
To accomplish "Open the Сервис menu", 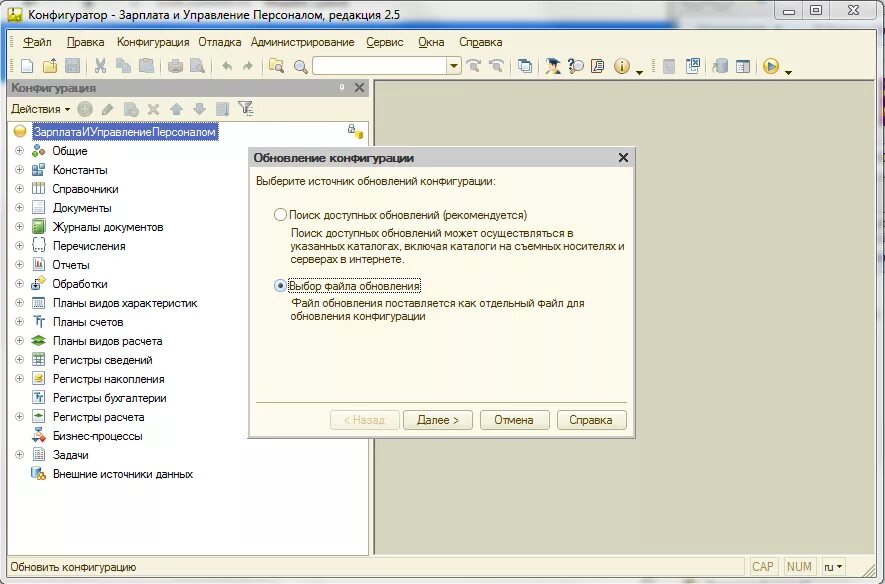I will click(x=385, y=42).
